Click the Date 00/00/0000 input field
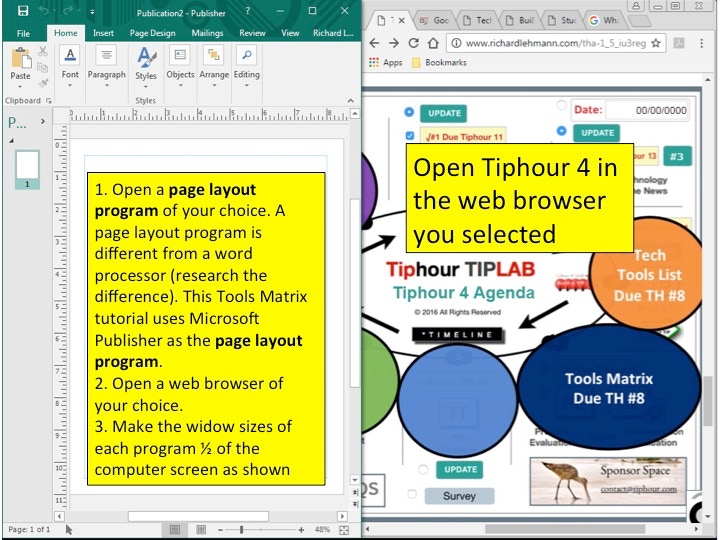Viewport: 720px width, 540px height. coord(647,110)
